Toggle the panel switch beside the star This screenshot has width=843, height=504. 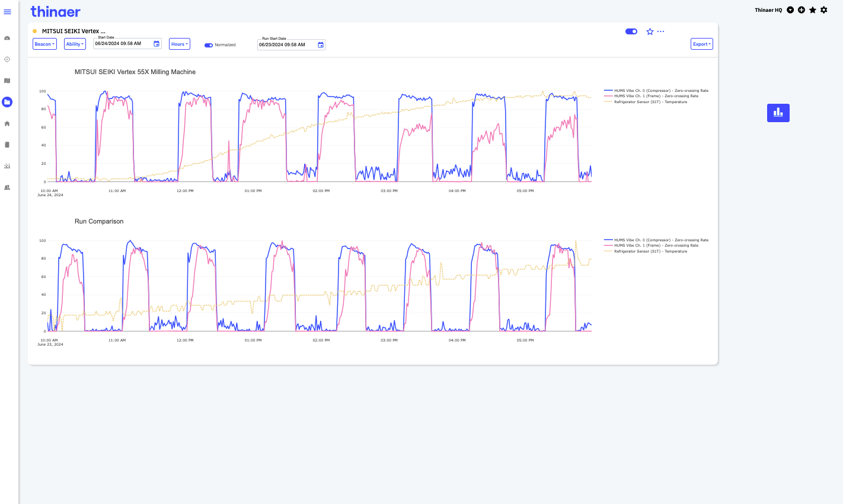[631, 31]
